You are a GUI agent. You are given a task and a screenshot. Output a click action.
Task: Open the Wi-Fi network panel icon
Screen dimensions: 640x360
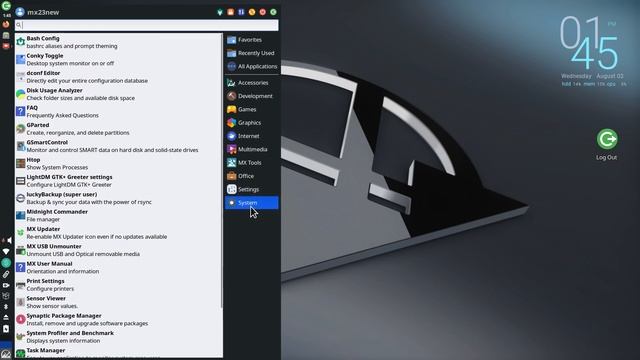(6, 251)
